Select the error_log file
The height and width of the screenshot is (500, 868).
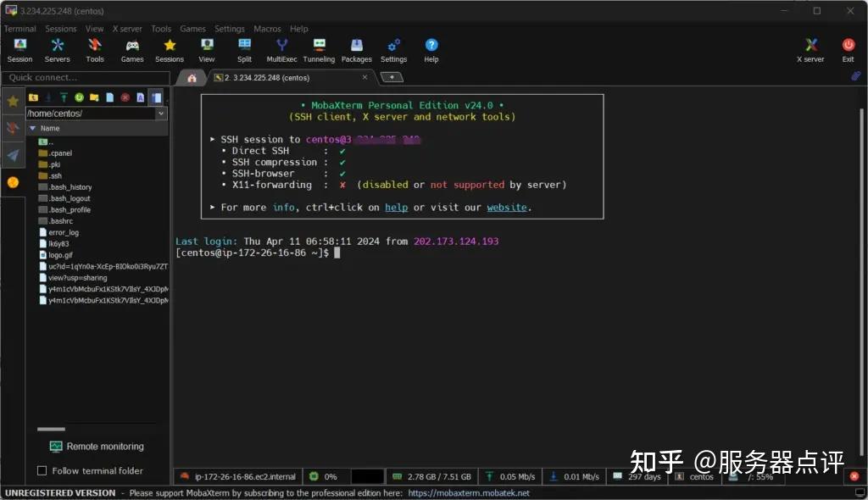(58, 232)
